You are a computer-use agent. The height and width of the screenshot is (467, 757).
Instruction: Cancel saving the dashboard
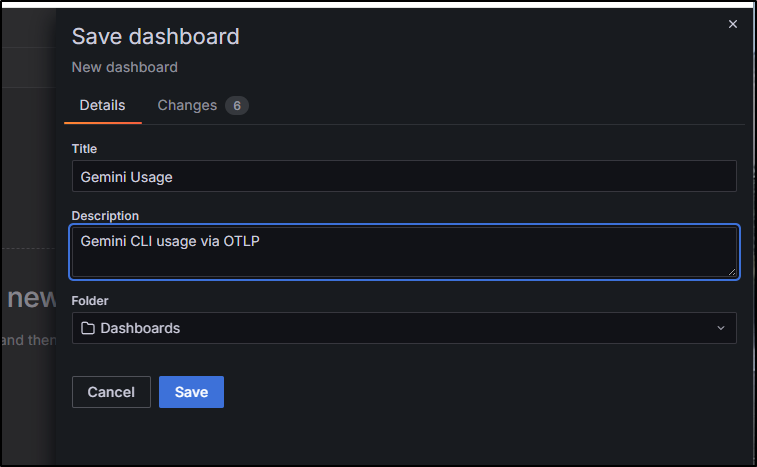click(x=111, y=392)
